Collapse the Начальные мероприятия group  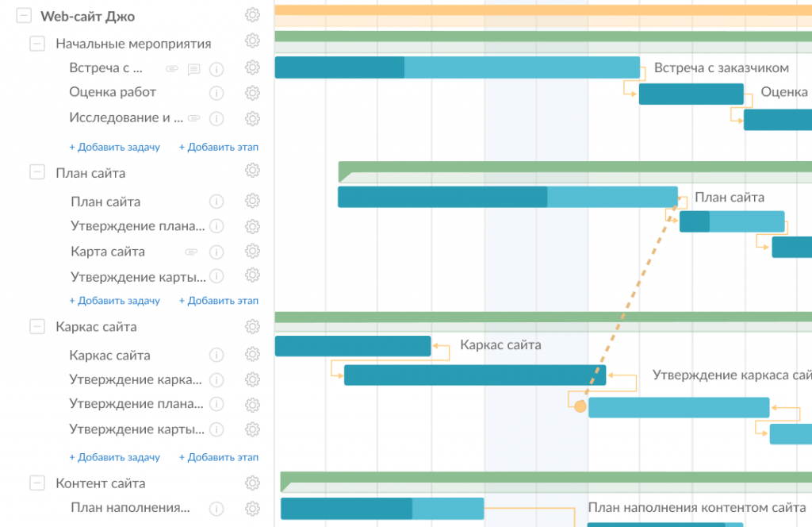[x=37, y=44]
